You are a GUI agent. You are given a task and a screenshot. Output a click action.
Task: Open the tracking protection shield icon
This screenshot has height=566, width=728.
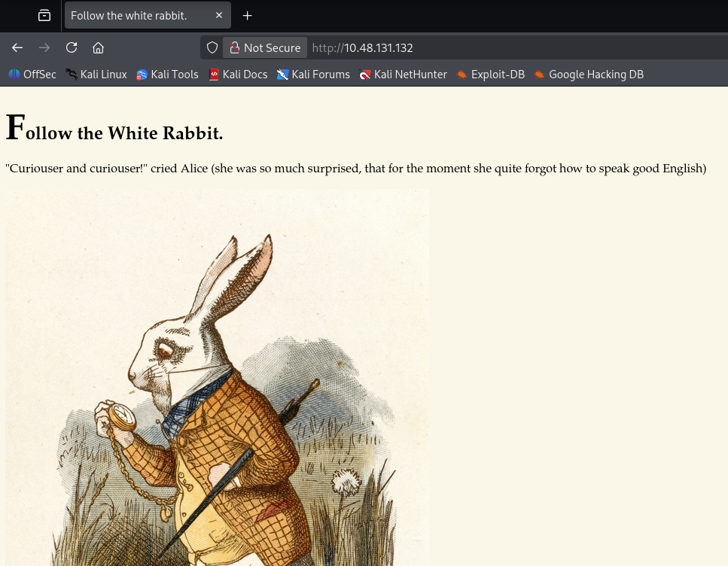tap(212, 47)
